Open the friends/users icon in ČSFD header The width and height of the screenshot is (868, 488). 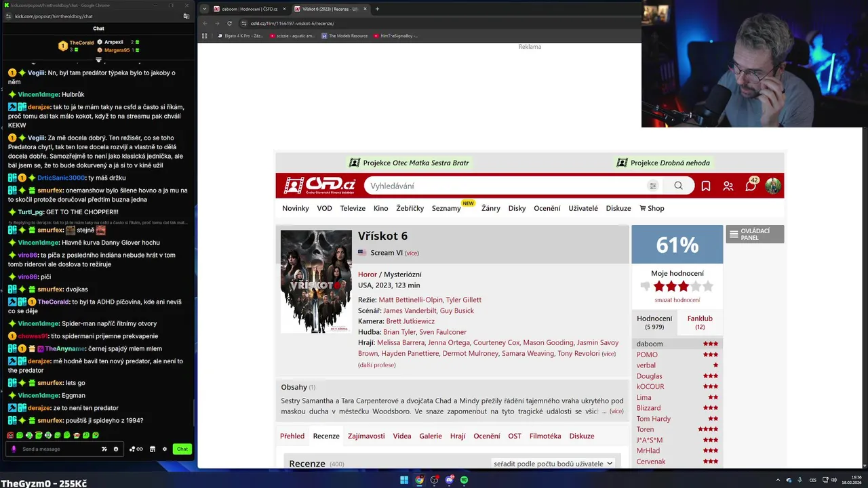pyautogui.click(x=728, y=186)
